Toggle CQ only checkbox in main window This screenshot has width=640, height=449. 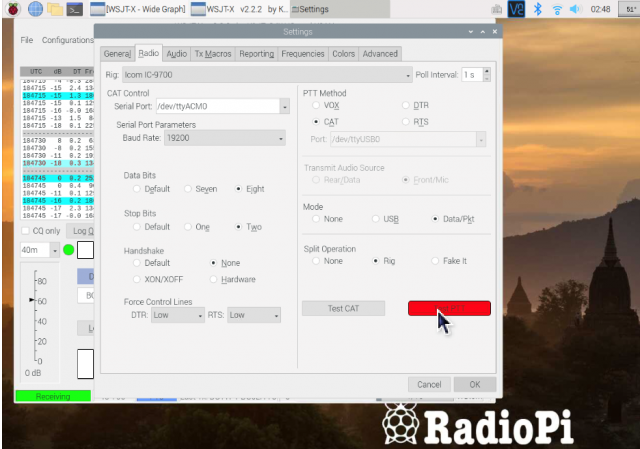coord(25,231)
